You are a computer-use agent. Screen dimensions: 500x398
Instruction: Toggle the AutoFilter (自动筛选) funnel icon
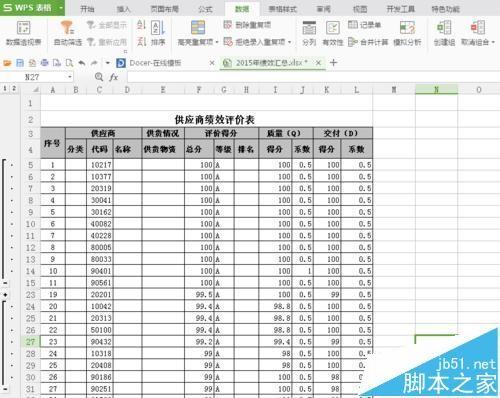click(67, 28)
